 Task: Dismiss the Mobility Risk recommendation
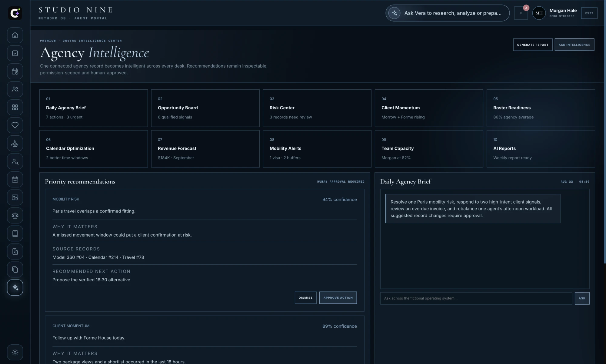click(x=305, y=298)
